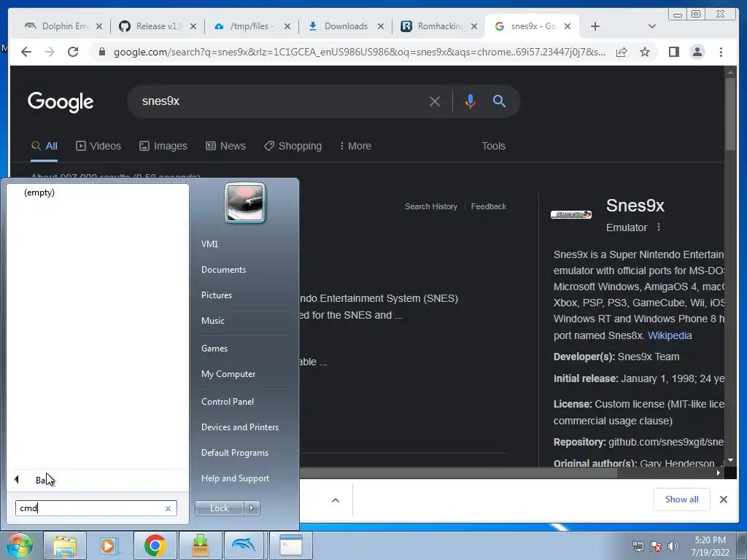Reload the page with refresh icon
The image size is (747, 560).
pos(73,52)
